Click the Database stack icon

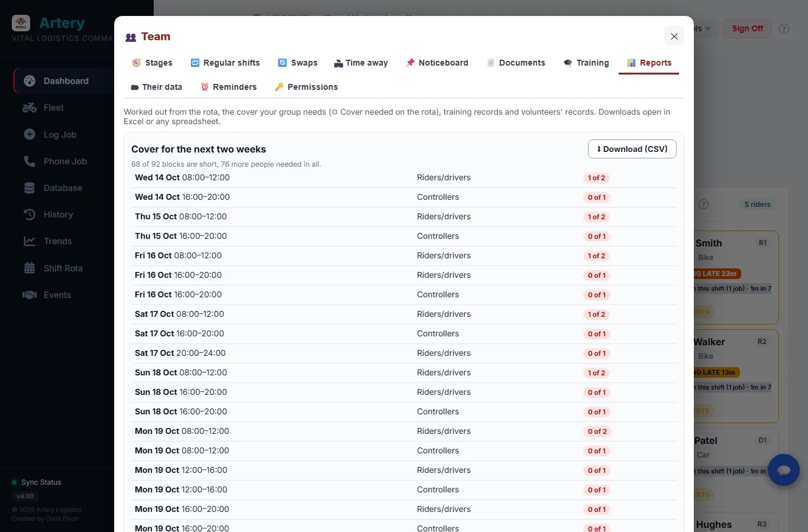click(x=30, y=188)
